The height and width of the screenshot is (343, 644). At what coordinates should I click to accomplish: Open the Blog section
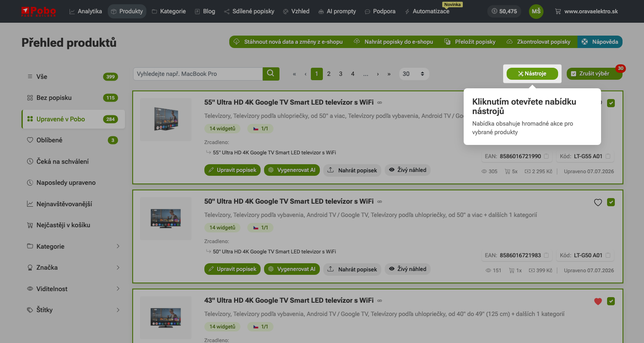click(205, 11)
